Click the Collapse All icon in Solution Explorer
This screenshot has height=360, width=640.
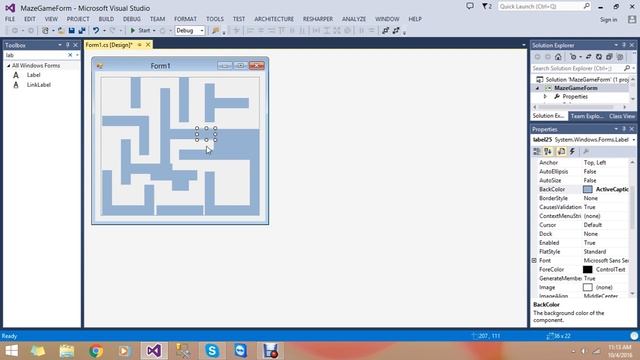(609, 57)
